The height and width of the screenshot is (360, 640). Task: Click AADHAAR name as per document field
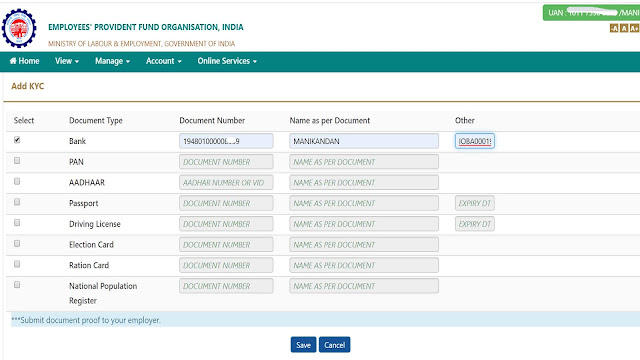click(364, 182)
